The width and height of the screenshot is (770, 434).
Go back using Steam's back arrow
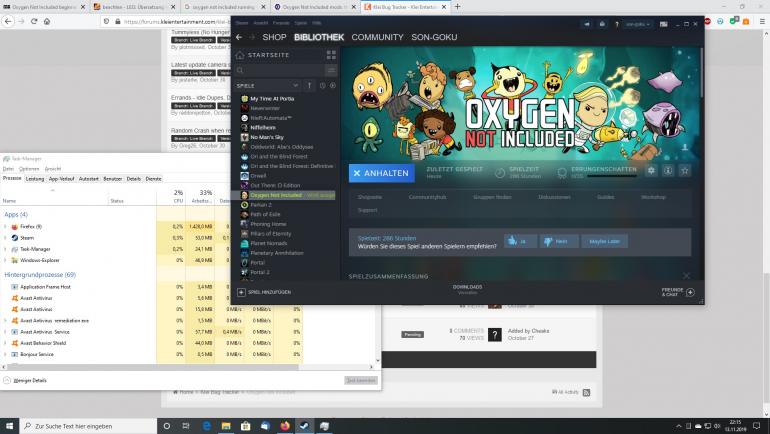click(x=239, y=37)
